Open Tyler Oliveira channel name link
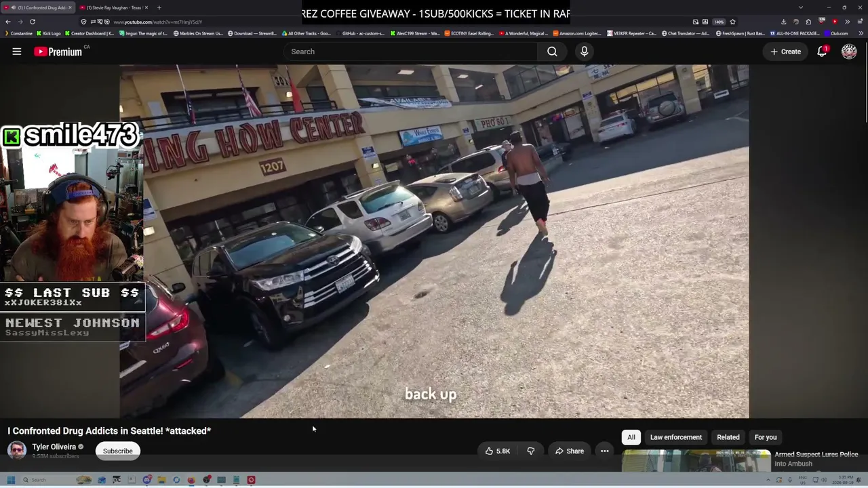868x488 pixels. click(54, 447)
